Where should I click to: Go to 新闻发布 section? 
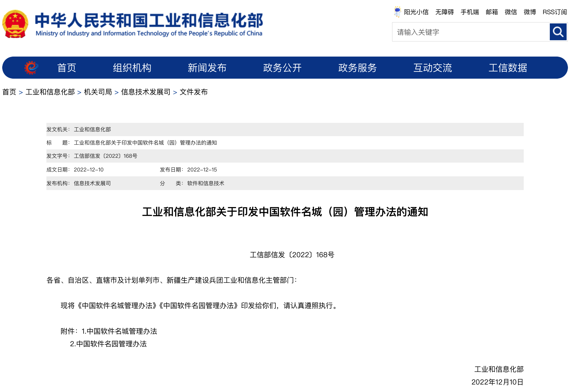pos(207,68)
